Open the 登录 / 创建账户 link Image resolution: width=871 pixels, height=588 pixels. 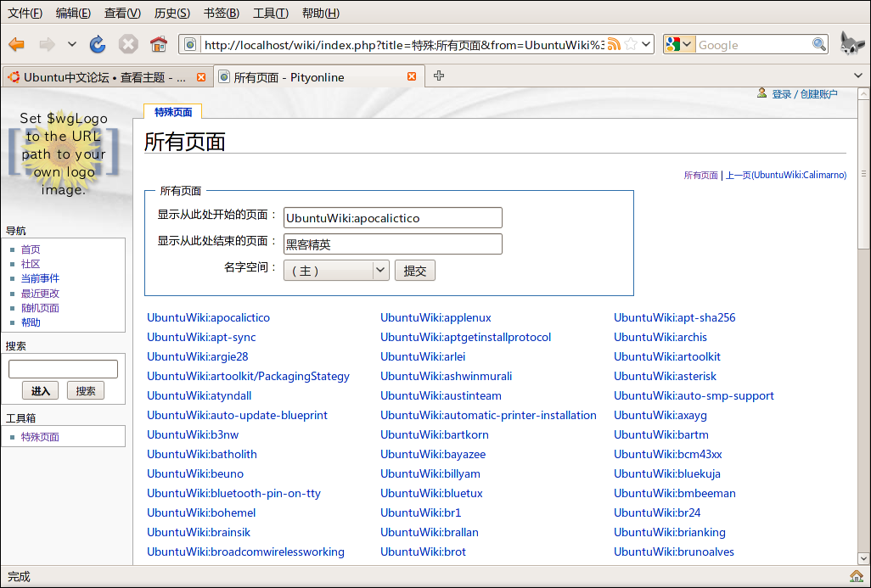point(805,94)
